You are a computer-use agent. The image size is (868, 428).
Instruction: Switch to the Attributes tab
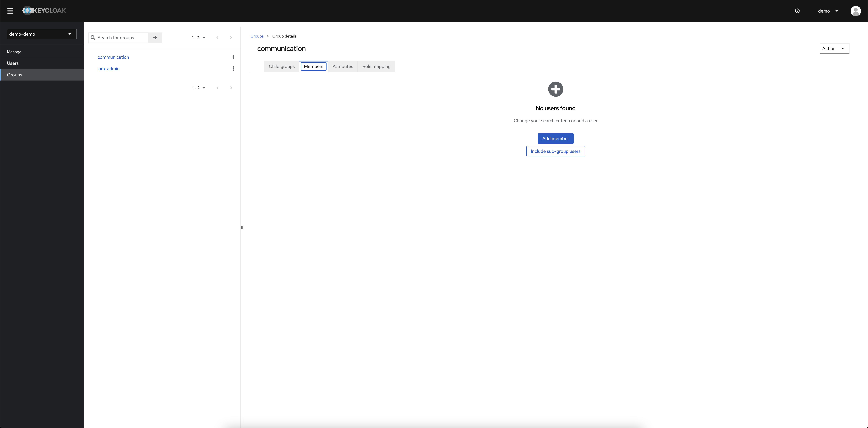[x=343, y=66]
